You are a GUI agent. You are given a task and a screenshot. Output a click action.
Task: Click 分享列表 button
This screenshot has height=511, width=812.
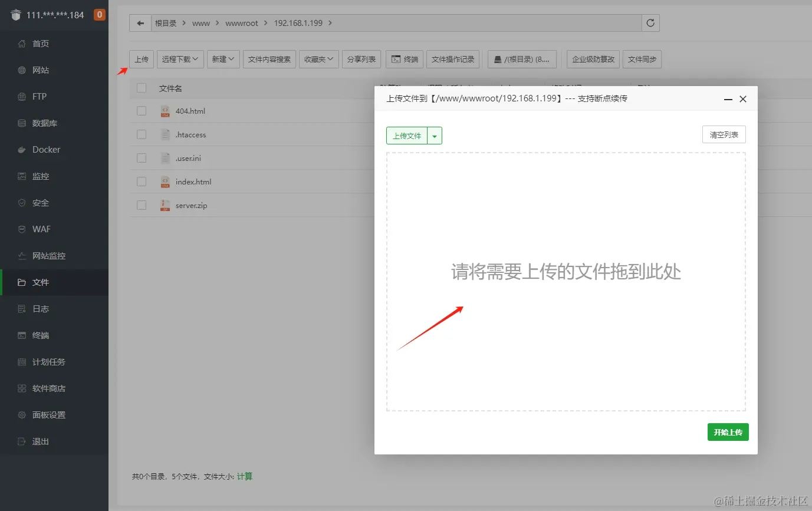[361, 59]
